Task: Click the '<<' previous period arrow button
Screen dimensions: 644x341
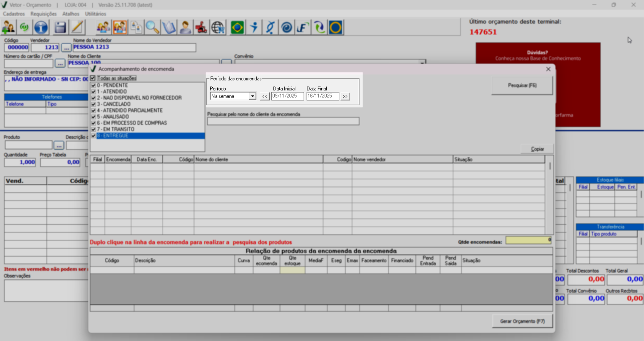Action: 265,97
